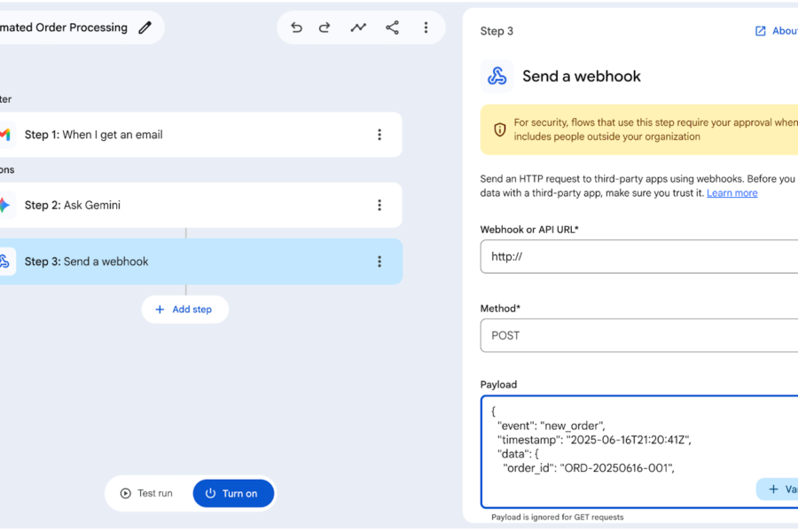The height and width of the screenshot is (532, 798).
Task: Open the activity chart icon
Action: 358,27
